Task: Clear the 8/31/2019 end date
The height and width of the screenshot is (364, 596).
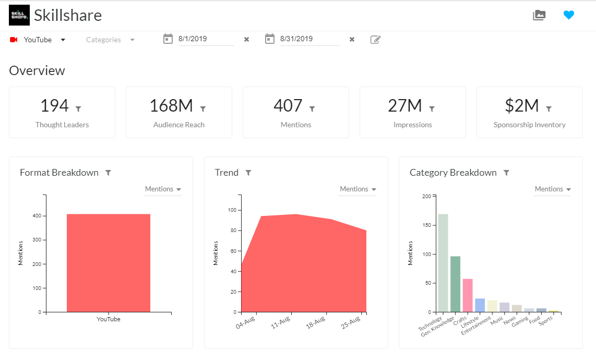Action: pos(352,40)
